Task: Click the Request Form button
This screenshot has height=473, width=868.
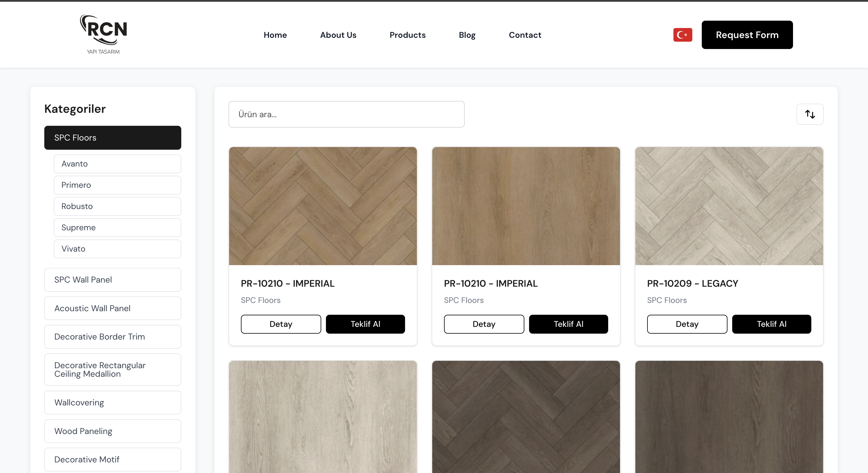Action: point(747,35)
